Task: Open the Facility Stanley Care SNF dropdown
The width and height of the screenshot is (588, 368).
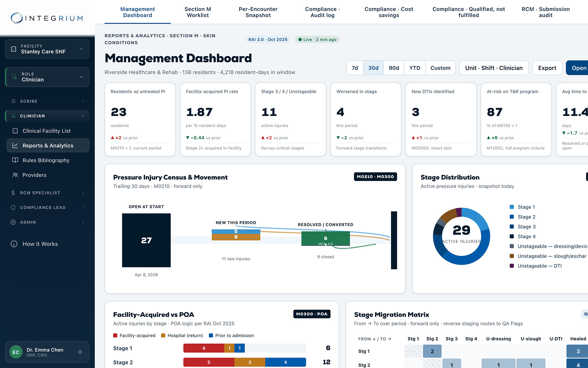Action: tap(47, 49)
